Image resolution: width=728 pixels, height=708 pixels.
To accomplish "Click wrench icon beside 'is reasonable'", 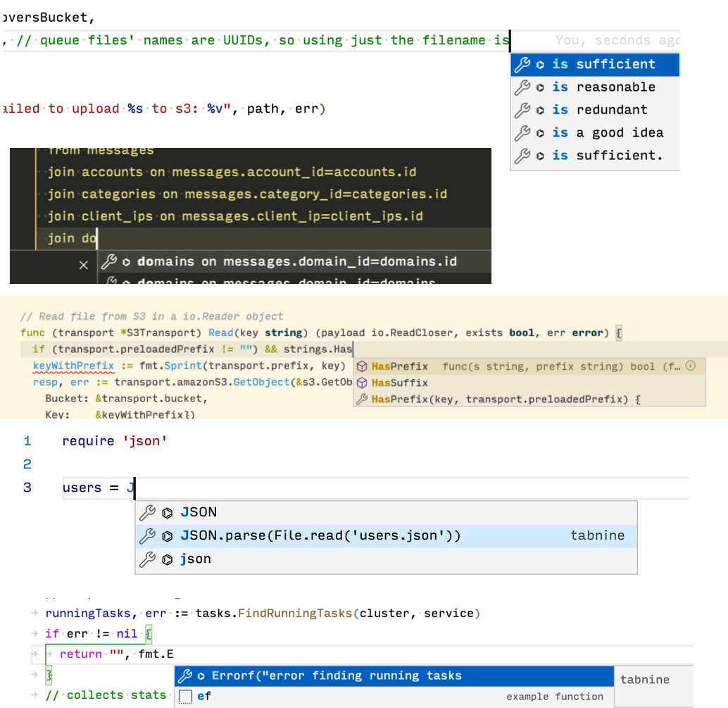I will coord(522,87).
